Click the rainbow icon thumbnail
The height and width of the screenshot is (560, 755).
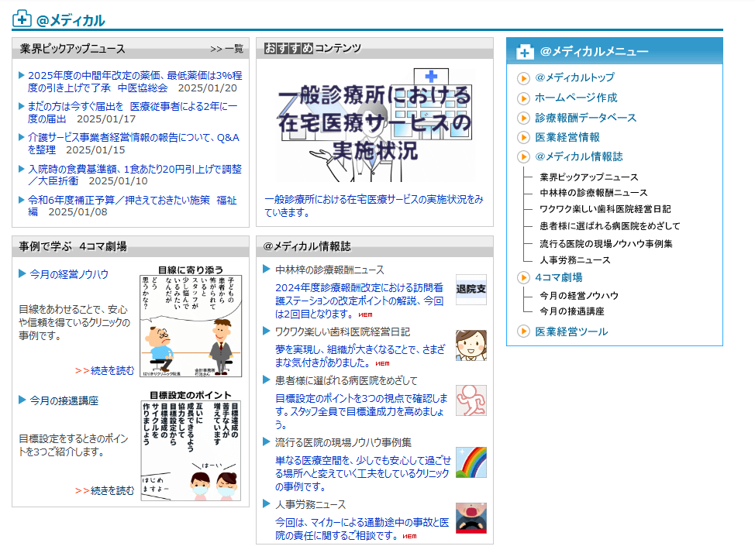pos(471,462)
